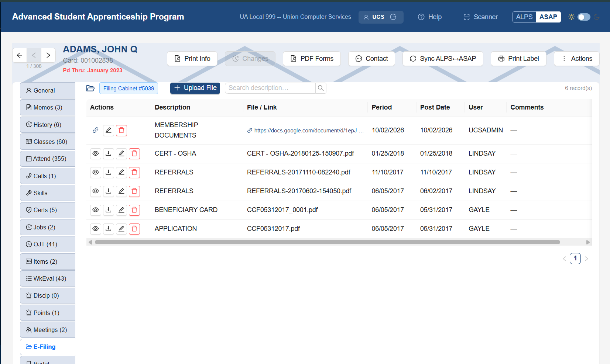Go back with the left arrow button

click(x=20, y=55)
